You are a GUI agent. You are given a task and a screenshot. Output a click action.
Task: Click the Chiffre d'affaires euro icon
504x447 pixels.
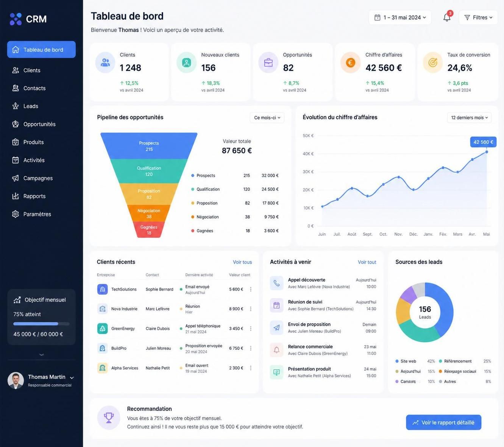point(351,62)
